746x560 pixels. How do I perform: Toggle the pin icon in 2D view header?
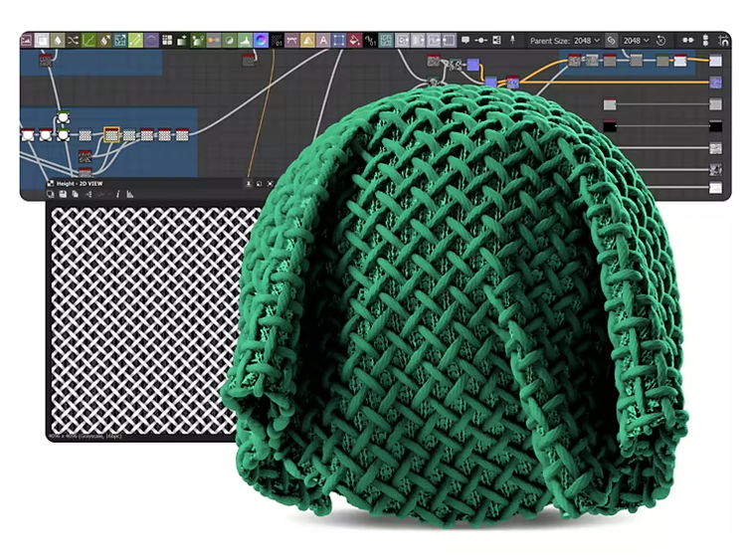pos(249,184)
